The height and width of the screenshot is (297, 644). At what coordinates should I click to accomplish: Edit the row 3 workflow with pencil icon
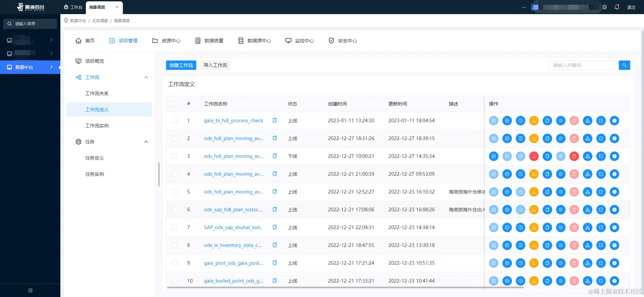click(x=494, y=156)
